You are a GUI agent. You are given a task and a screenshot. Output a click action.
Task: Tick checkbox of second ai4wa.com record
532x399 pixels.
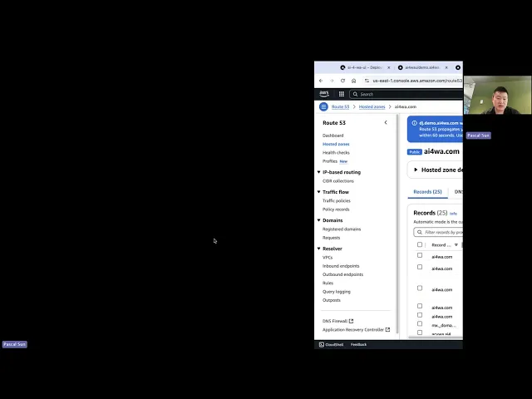point(420,267)
